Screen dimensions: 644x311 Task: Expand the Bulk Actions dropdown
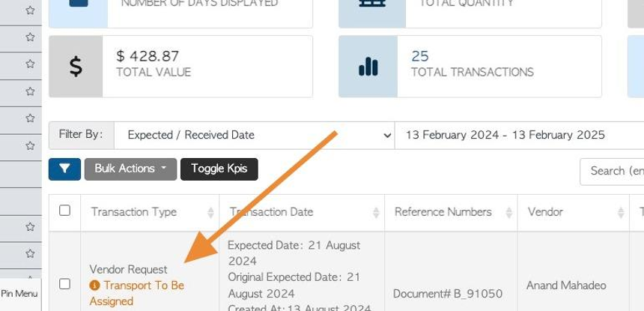(x=130, y=169)
